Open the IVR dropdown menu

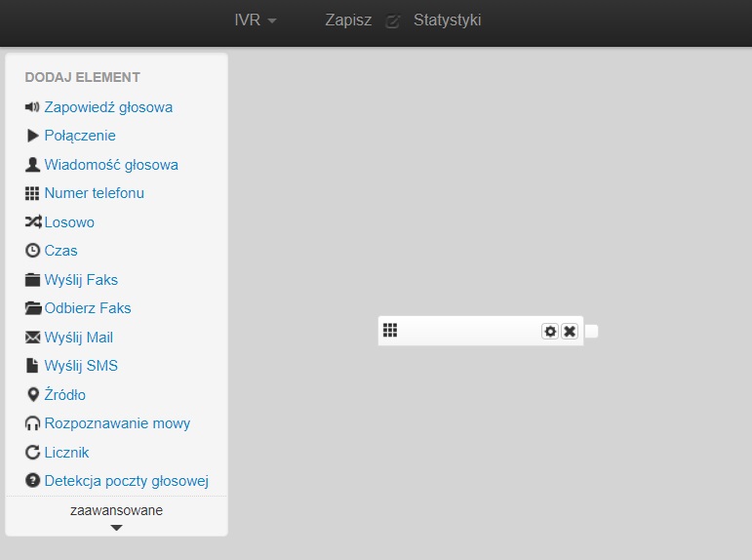(x=256, y=20)
